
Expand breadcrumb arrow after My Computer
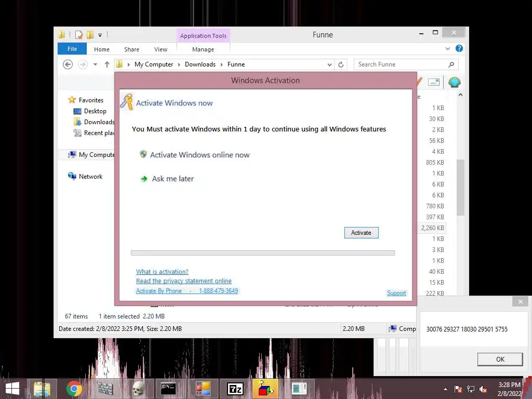(179, 64)
